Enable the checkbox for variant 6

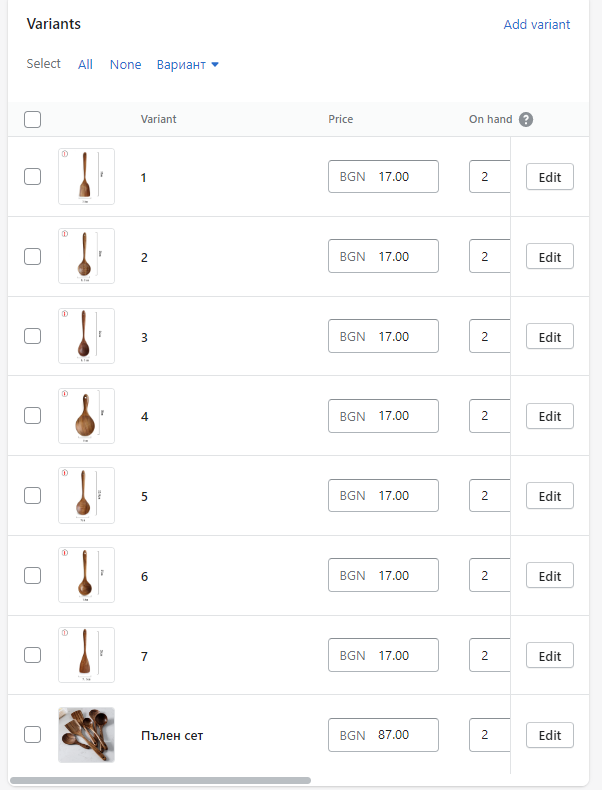tap(33, 575)
